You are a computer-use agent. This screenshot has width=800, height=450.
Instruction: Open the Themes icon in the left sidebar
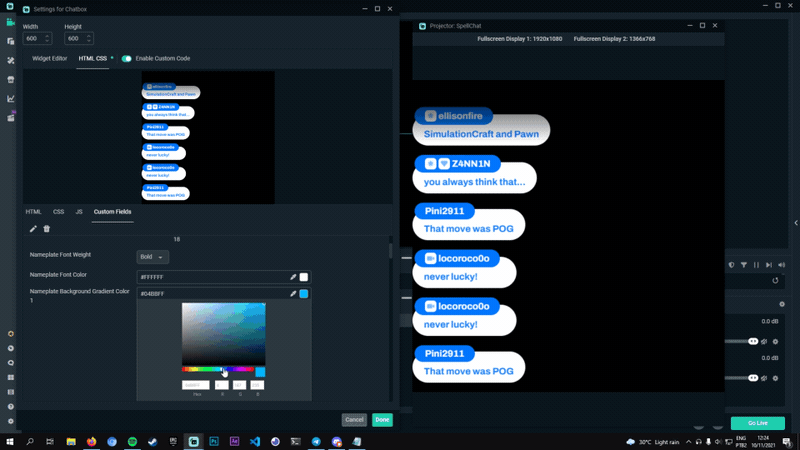pyautogui.click(x=10, y=60)
